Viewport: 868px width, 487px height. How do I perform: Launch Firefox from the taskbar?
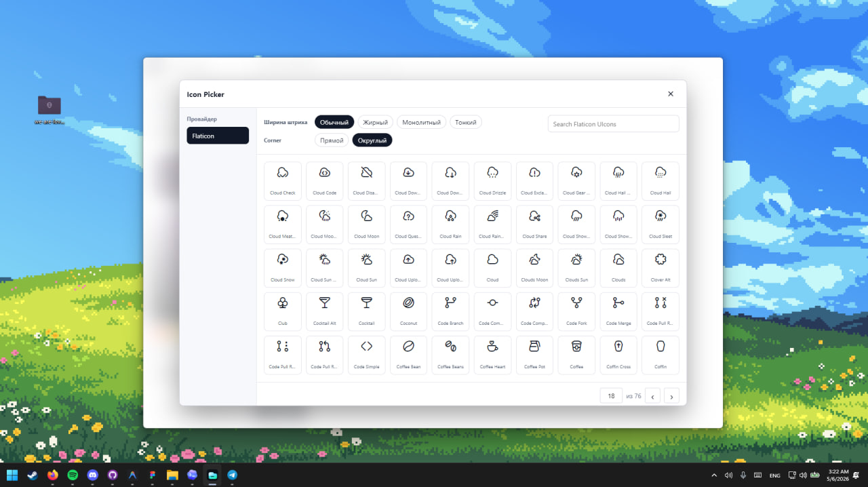53,475
